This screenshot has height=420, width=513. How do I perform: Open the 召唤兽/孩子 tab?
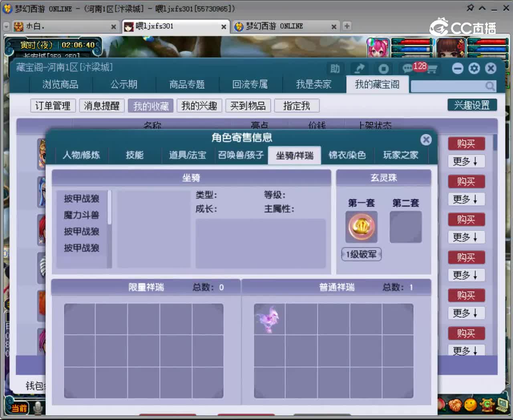(241, 155)
